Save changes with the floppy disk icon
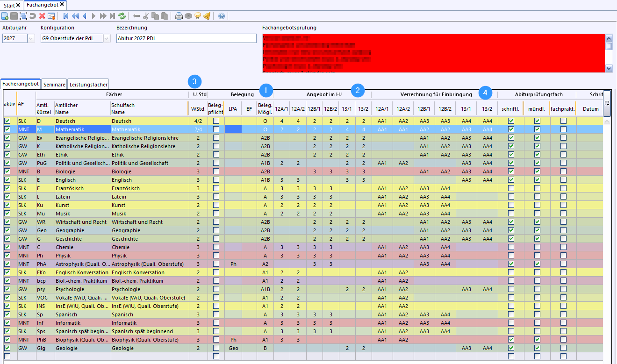The image size is (617, 364). pyautogui.click(x=14, y=16)
